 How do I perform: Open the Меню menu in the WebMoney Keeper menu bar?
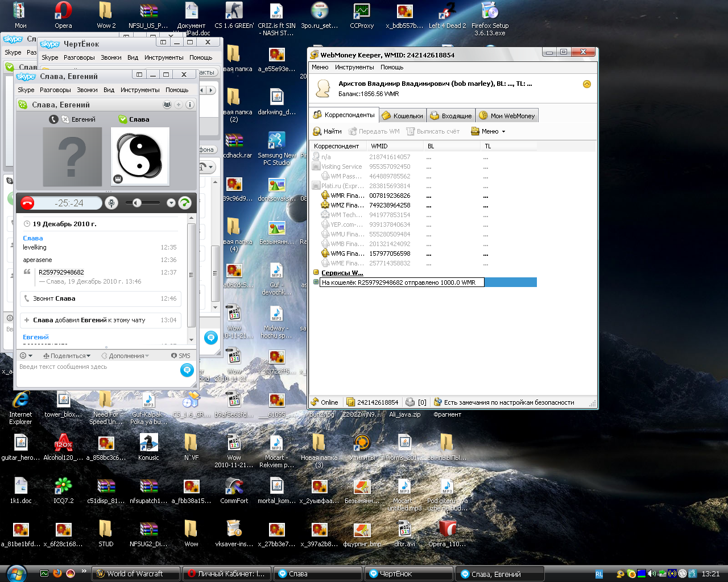click(x=320, y=67)
